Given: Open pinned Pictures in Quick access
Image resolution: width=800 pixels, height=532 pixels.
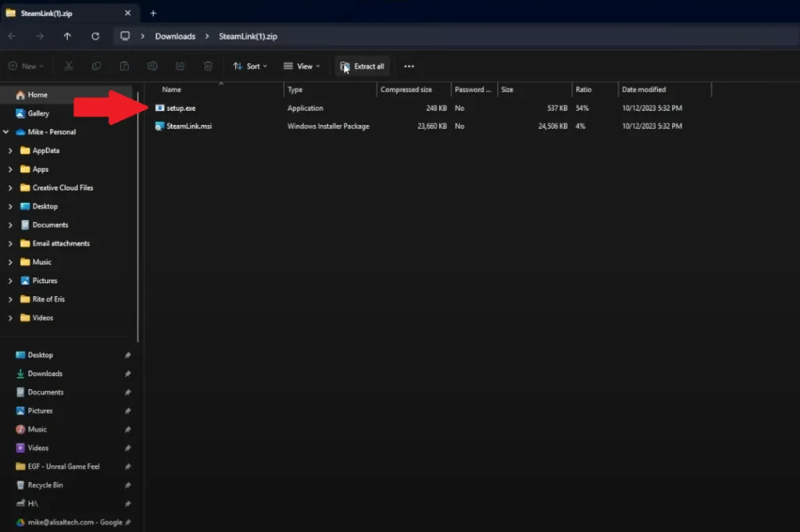Looking at the screenshot, I should 40,411.
